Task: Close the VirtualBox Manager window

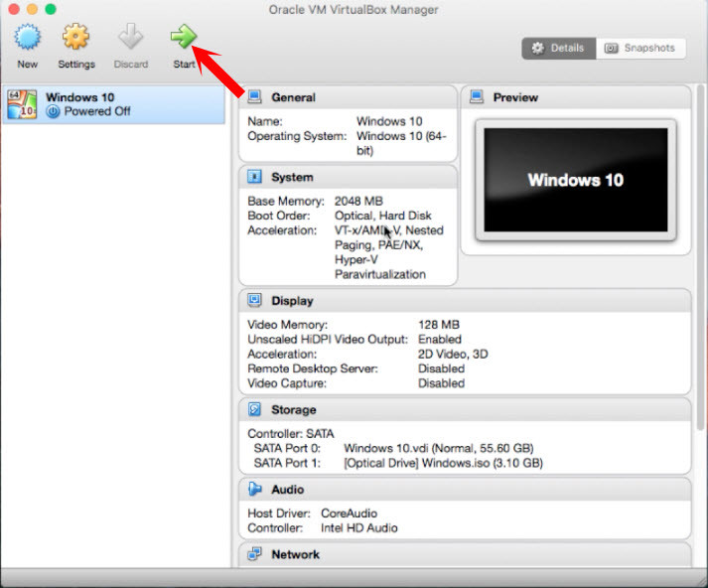Action: (14, 9)
